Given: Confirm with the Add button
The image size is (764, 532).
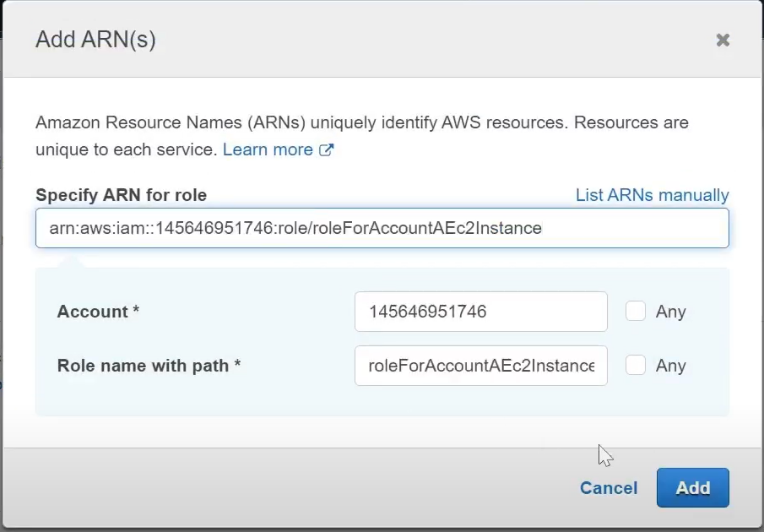Looking at the screenshot, I should 693,488.
